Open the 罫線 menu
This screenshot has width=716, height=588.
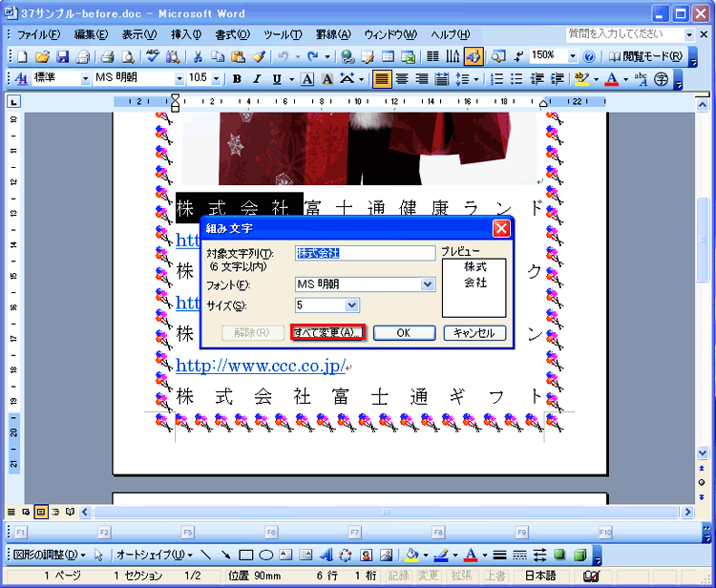click(x=333, y=34)
